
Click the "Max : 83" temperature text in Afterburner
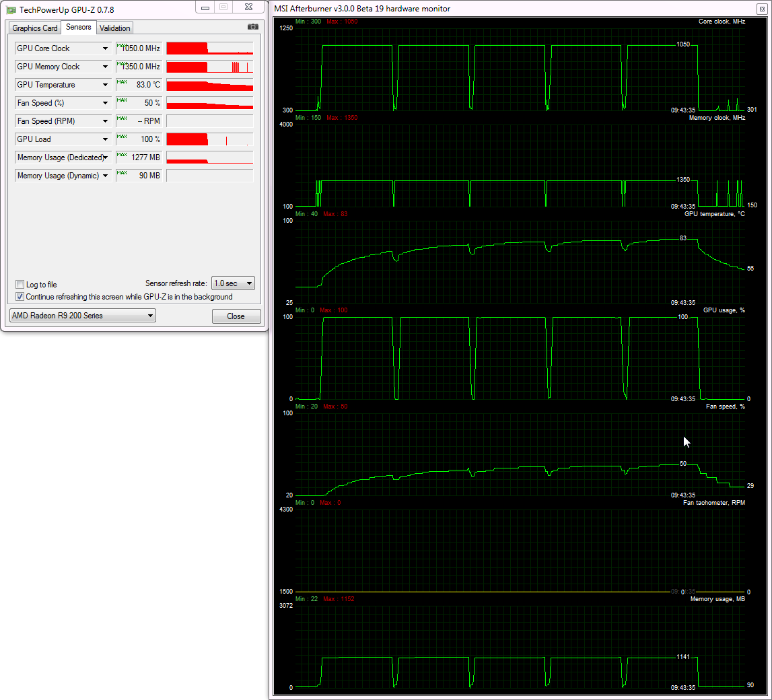point(335,213)
